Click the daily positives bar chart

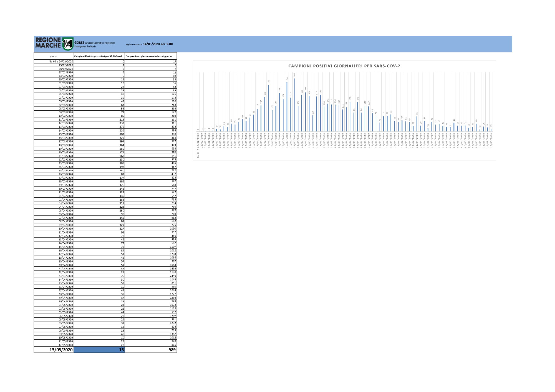click(x=344, y=110)
